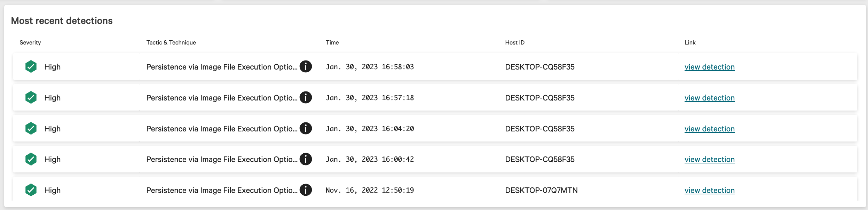This screenshot has height=210, width=868.
Task: Click the Tactic & Technique column header
Action: [171, 42]
